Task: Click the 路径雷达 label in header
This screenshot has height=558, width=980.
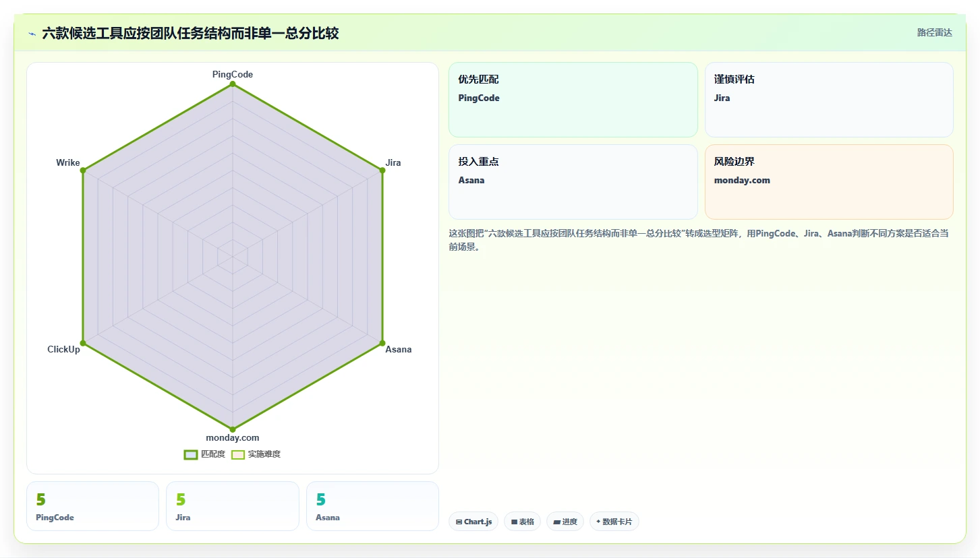Action: [934, 32]
